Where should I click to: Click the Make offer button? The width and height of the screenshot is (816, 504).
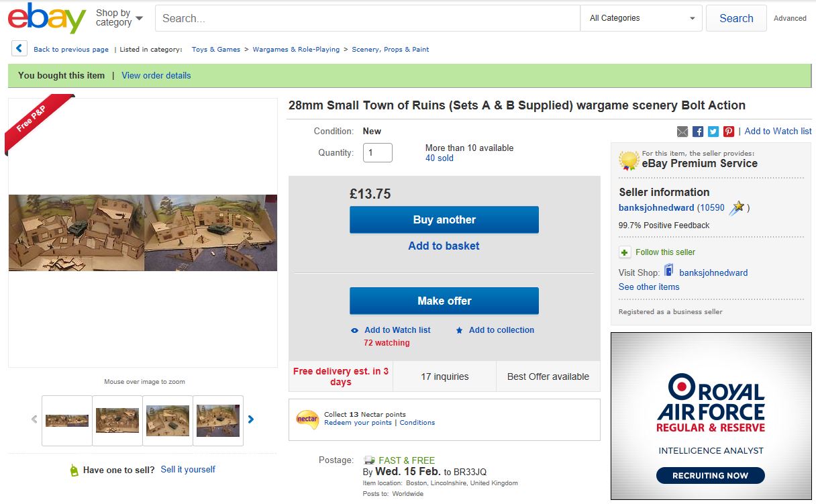444,301
